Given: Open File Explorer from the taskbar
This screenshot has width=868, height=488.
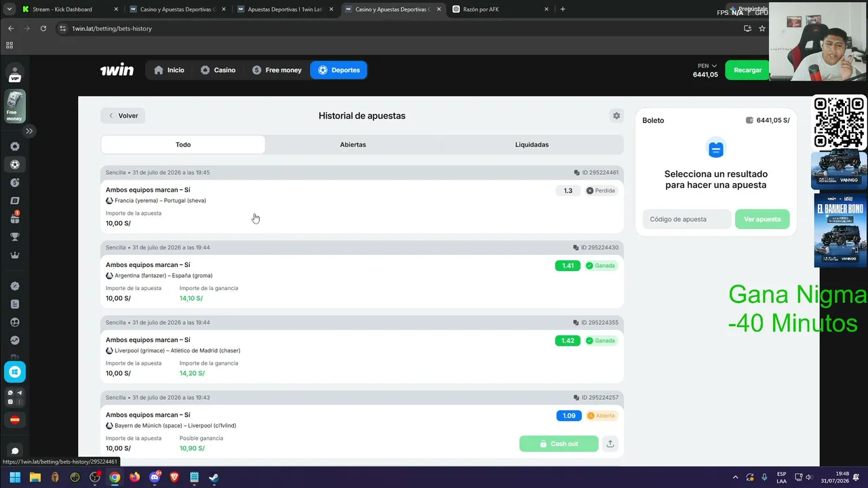Looking at the screenshot, I should tap(35, 477).
